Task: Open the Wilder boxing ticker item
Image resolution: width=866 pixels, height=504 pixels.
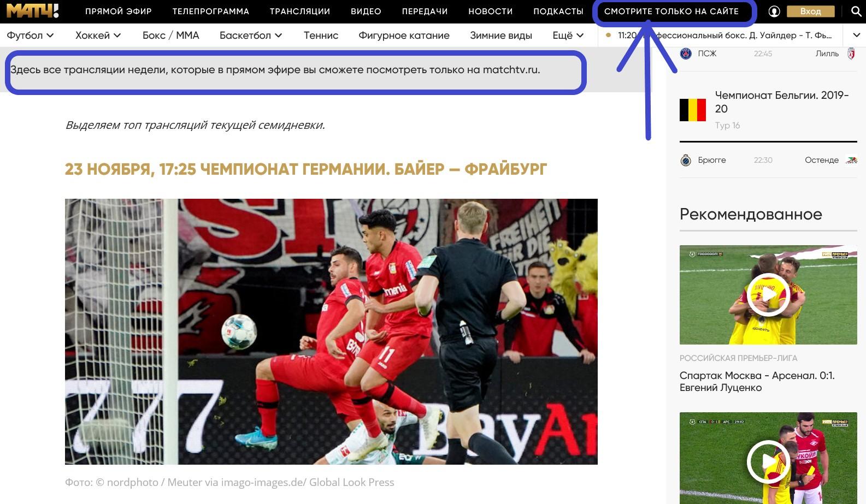Action: [724, 35]
